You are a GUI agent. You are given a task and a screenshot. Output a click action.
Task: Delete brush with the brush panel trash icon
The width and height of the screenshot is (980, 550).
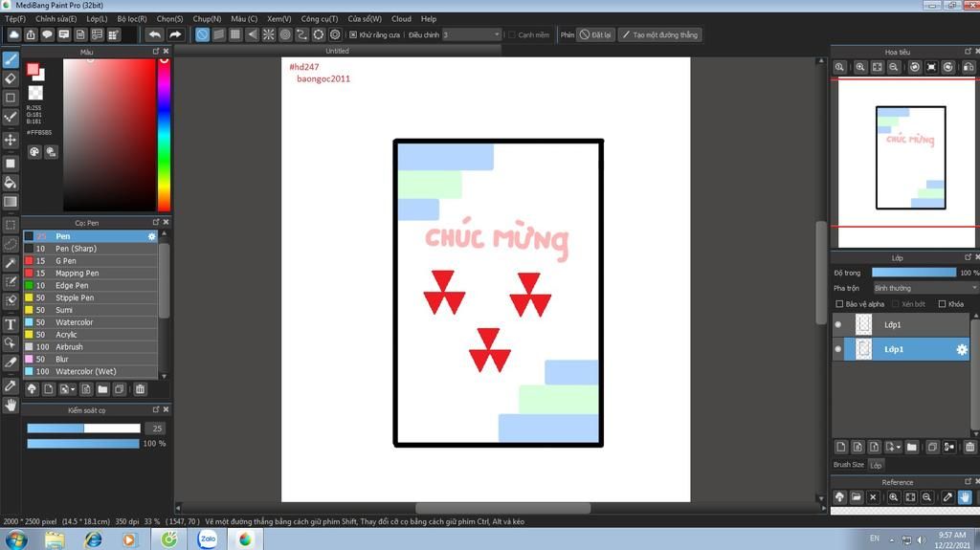point(140,388)
